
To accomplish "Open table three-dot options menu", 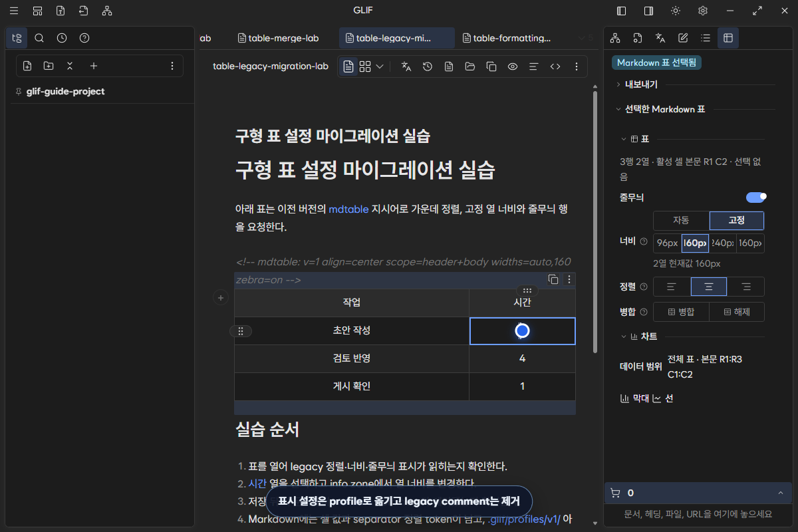I will pyautogui.click(x=569, y=279).
